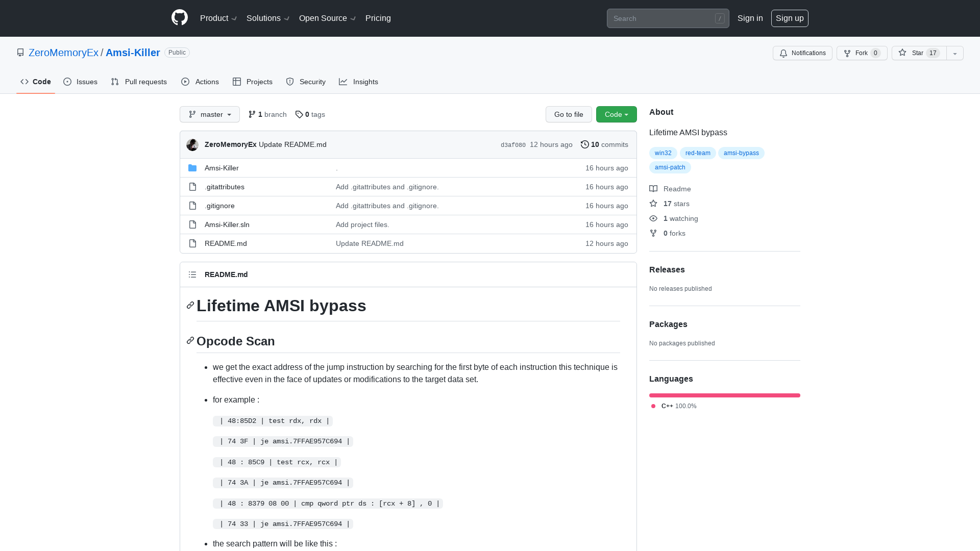Click the Go to file button
This screenshot has height=551, width=980.
tap(569, 114)
